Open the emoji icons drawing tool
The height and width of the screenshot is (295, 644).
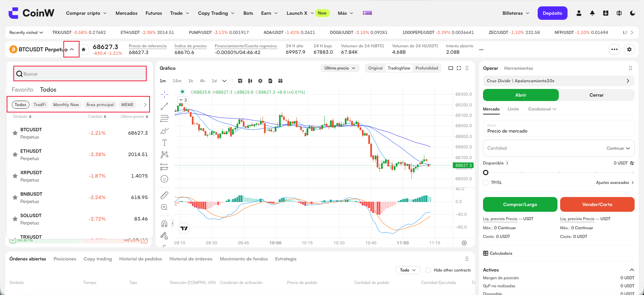[x=164, y=179]
